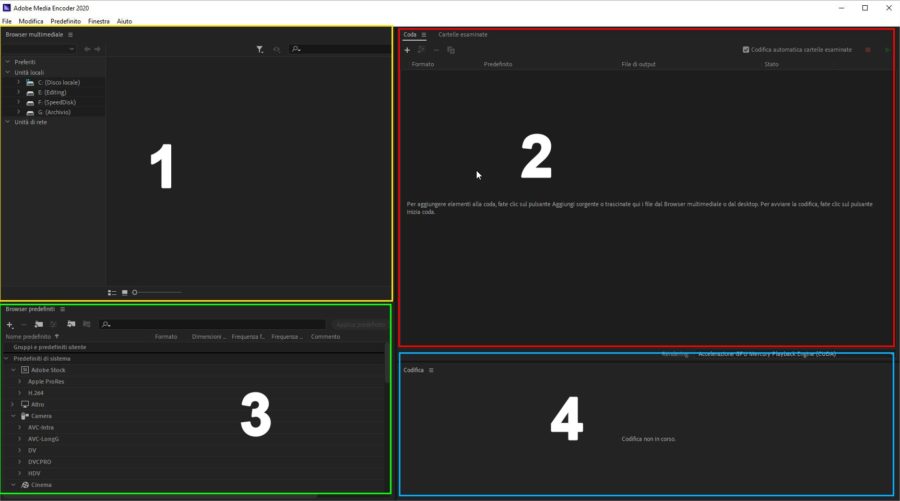
Task: Click the minus icon to delete preset
Action: point(24,325)
